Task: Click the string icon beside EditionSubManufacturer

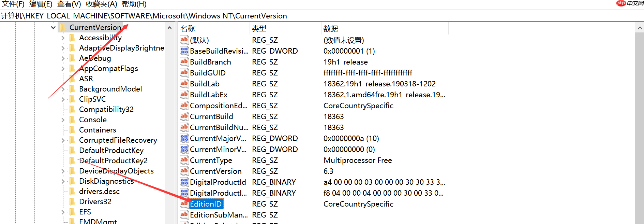Action: click(184, 215)
